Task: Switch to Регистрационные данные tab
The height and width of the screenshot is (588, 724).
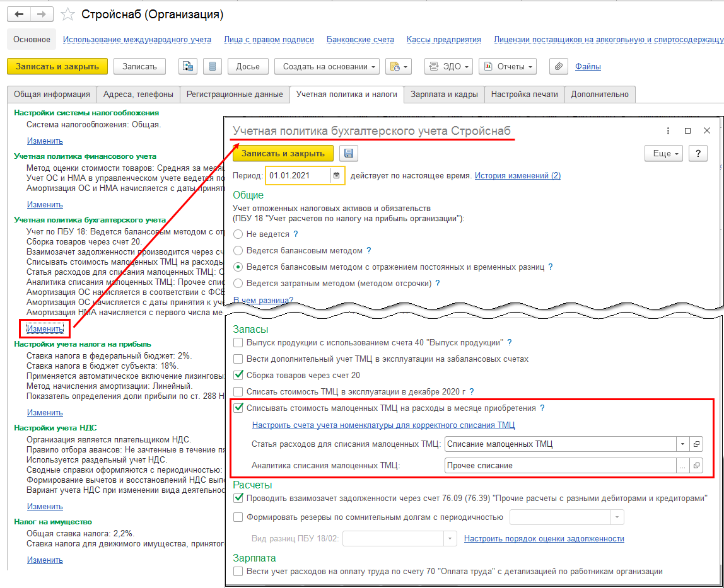Action: pos(235,94)
